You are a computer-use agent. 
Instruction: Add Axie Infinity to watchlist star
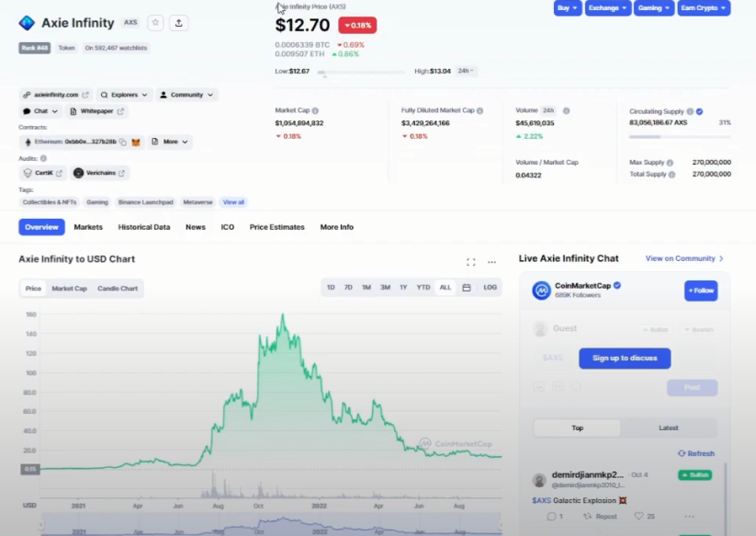pos(155,23)
